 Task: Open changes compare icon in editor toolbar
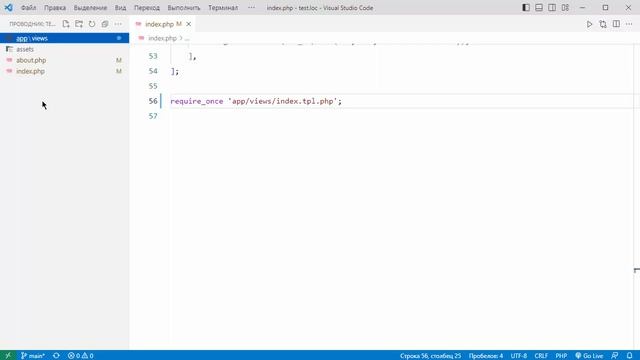point(603,24)
